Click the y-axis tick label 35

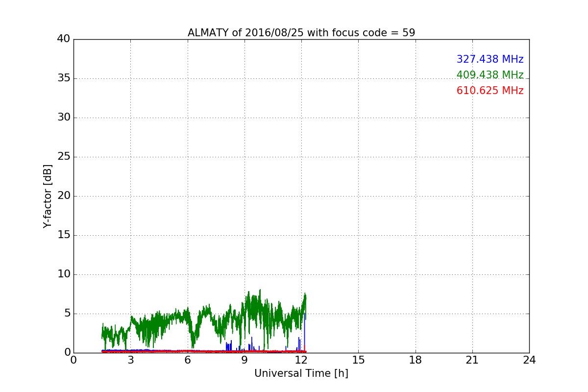64,78
